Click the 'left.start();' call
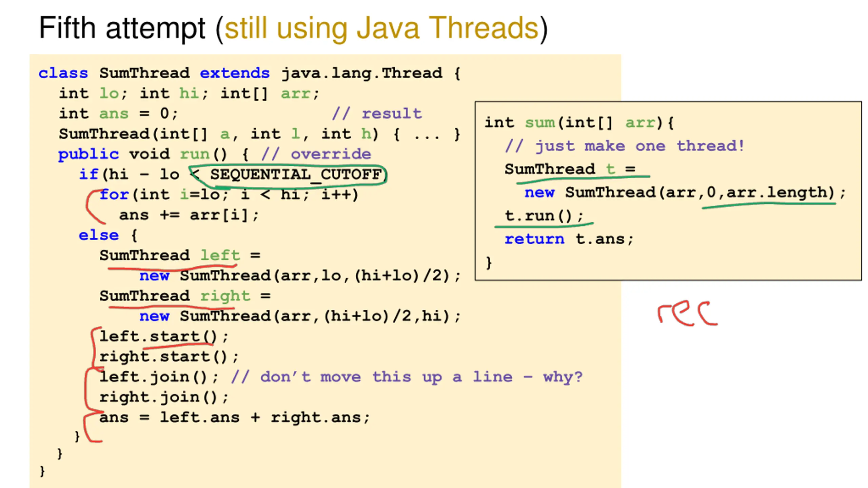This screenshot has width=868, height=488. point(164,337)
